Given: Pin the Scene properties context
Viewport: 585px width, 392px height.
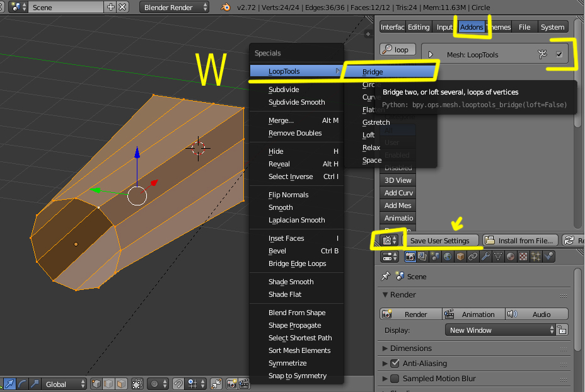Looking at the screenshot, I should coord(385,277).
